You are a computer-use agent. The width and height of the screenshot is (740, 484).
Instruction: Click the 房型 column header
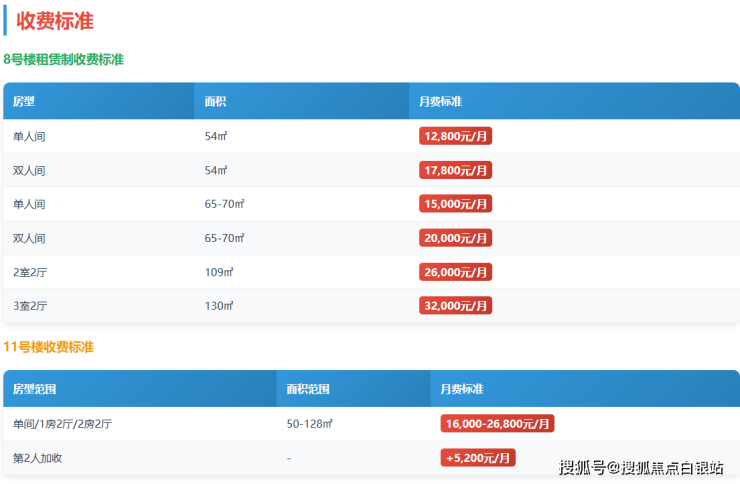click(24, 102)
